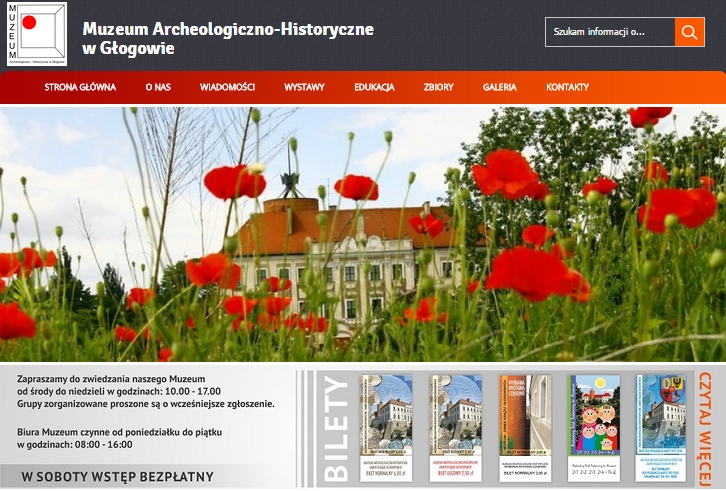Click the poppy field castle banner image
This screenshot has height=491, width=726.
[x=363, y=234]
